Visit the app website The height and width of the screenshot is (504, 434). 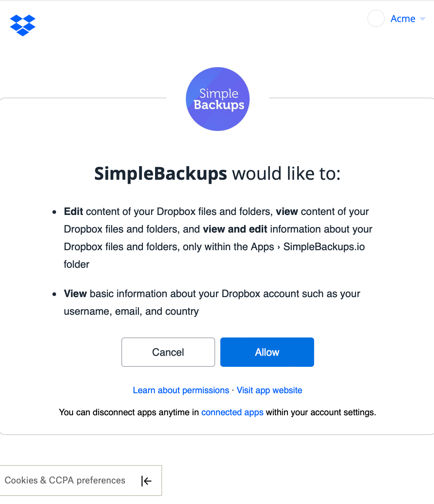pos(269,390)
